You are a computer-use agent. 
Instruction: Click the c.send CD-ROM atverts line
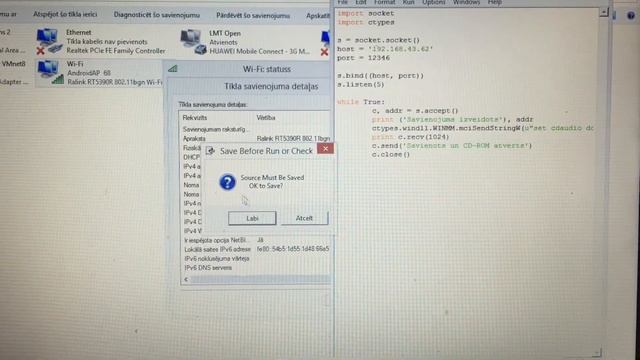pos(452,145)
